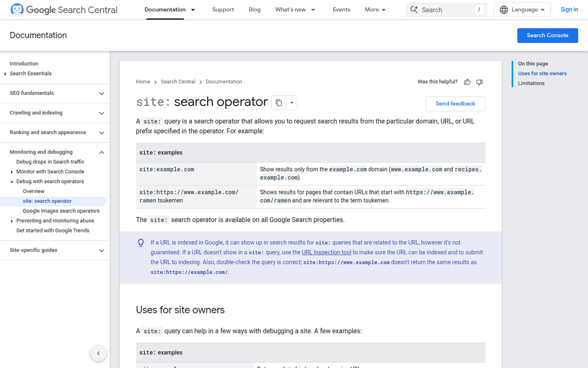Open the copy options dropdown arrow
The width and height of the screenshot is (588, 368).
coord(292,103)
